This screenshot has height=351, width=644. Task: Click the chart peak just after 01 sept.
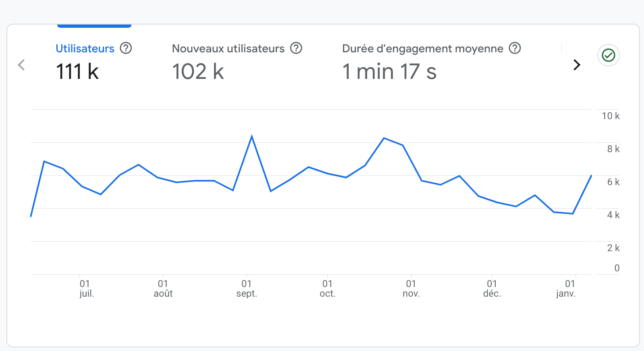pyautogui.click(x=252, y=136)
